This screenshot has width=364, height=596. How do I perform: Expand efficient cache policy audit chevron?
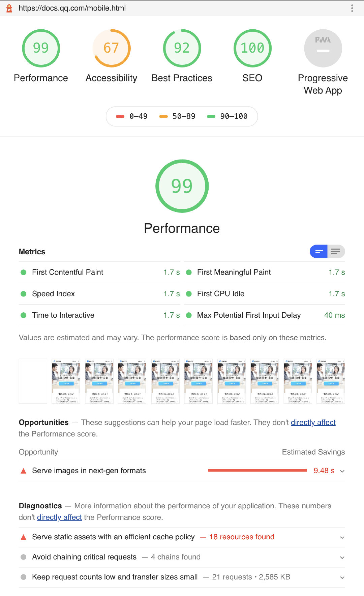tap(342, 537)
